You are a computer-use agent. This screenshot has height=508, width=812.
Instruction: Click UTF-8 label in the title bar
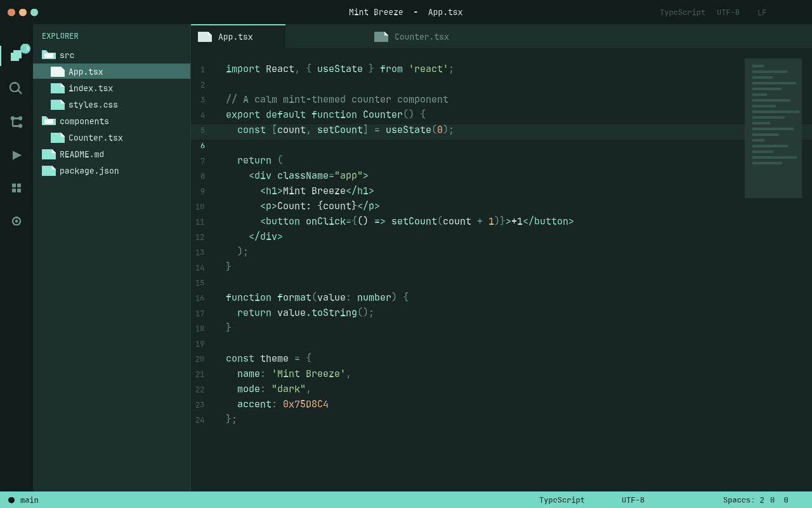pyautogui.click(x=728, y=13)
